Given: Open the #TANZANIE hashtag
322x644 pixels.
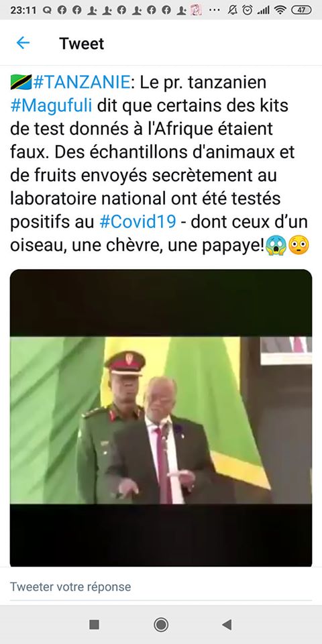Looking at the screenshot, I should coord(81,83).
